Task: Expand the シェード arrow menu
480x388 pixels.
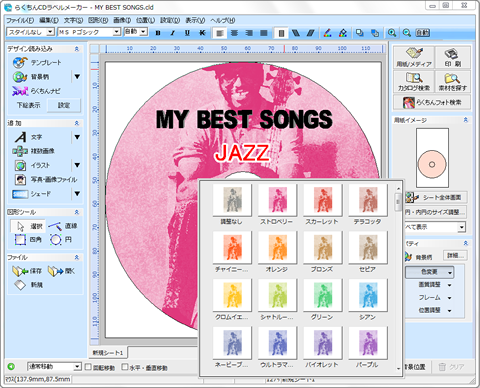Action: (77, 194)
